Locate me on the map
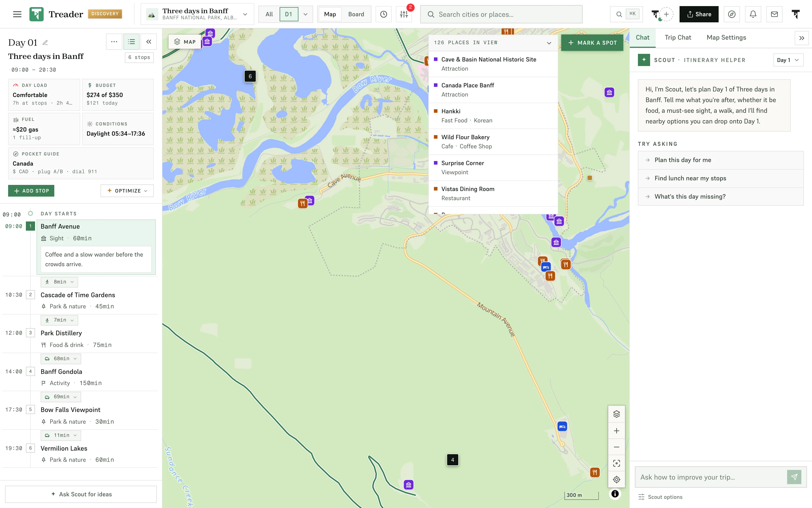This screenshot has height=508, width=812. pos(616,480)
